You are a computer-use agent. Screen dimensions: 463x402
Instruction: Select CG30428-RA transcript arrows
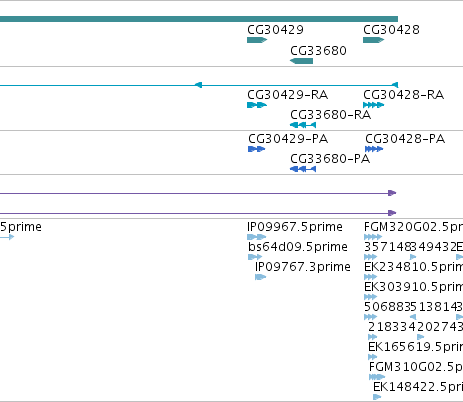pos(373,105)
